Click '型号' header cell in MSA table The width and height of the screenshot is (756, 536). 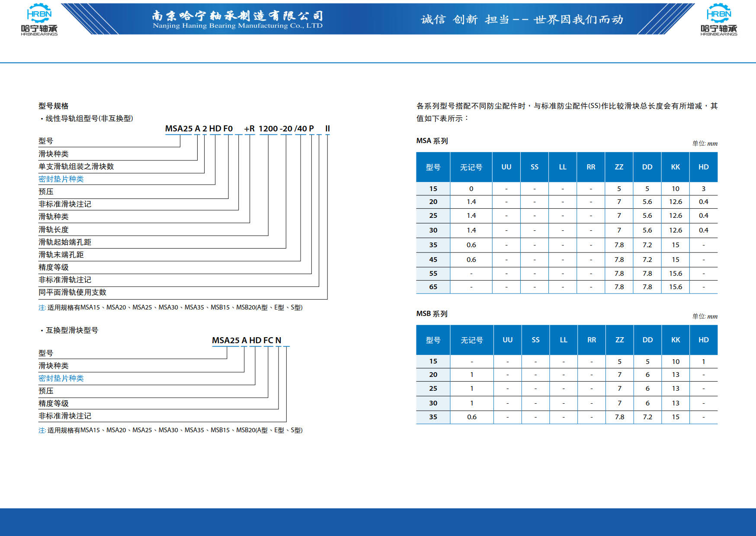pyautogui.click(x=433, y=167)
